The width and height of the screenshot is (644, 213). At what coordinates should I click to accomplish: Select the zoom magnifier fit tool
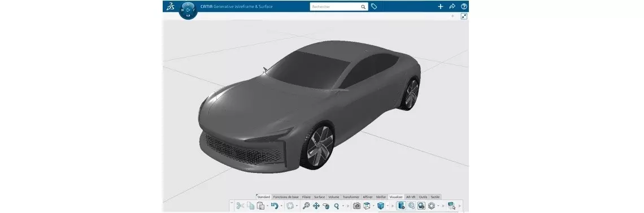click(306, 206)
